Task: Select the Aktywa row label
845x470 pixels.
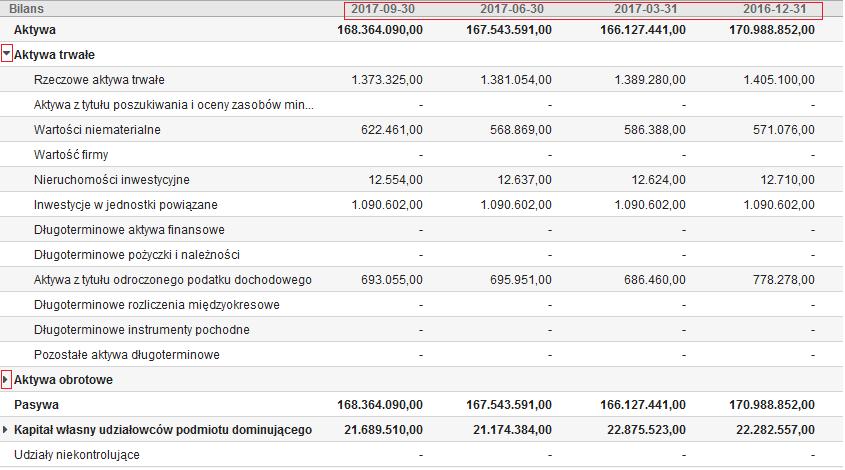Action: [35, 30]
